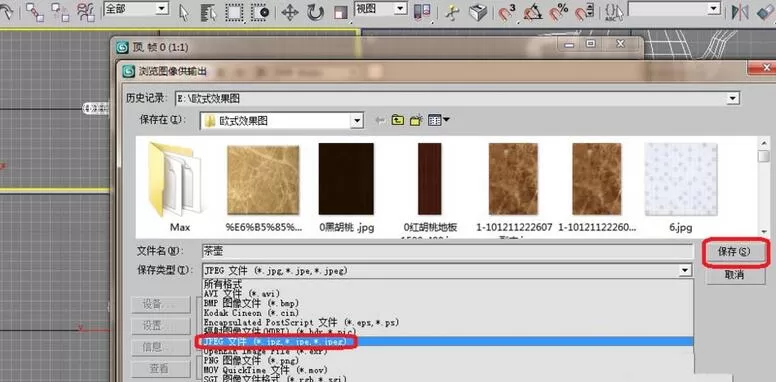
Task: Click the Align tool at toolbar end
Action: click(766, 12)
